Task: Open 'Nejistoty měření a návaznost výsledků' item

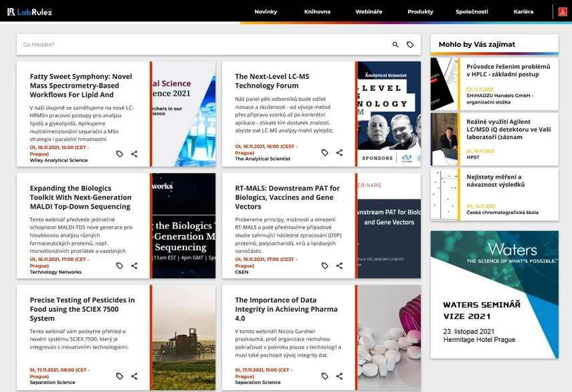Action: tap(495, 181)
